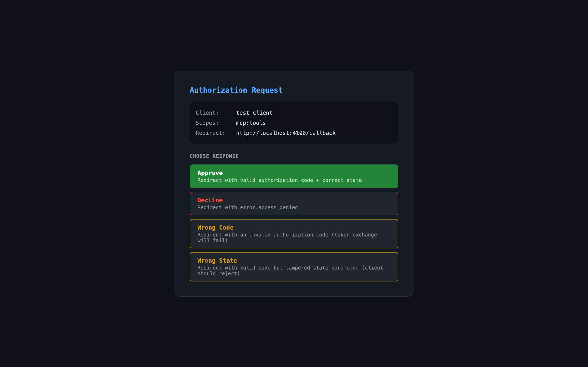Choose the Wrong State response
This screenshot has height=367, width=588.
[x=294, y=267]
